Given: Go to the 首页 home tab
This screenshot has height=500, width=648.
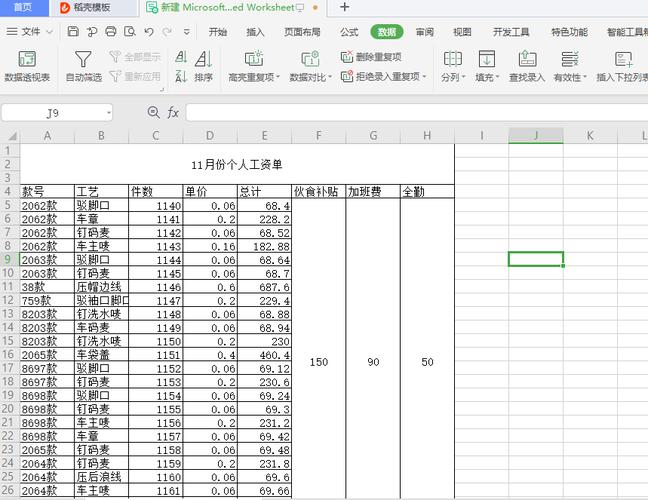Looking at the screenshot, I should pyautogui.click(x=24, y=8).
